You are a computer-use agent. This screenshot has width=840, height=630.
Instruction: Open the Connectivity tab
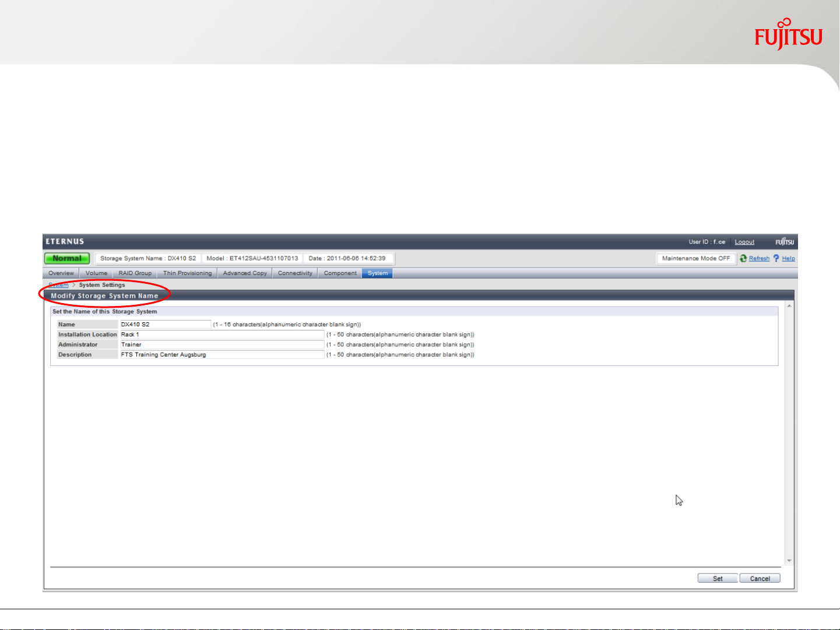click(x=295, y=273)
